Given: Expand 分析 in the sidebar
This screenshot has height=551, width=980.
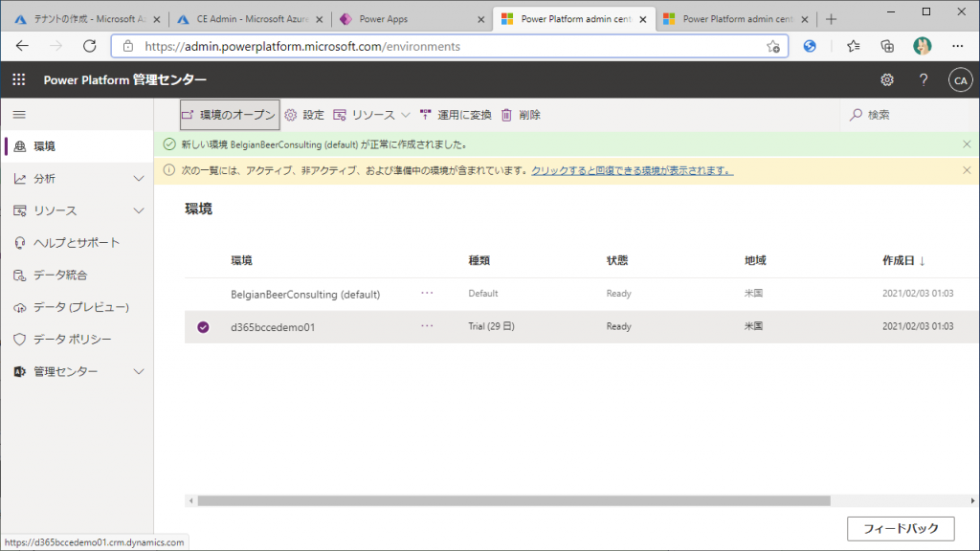Looking at the screenshot, I should pos(77,179).
